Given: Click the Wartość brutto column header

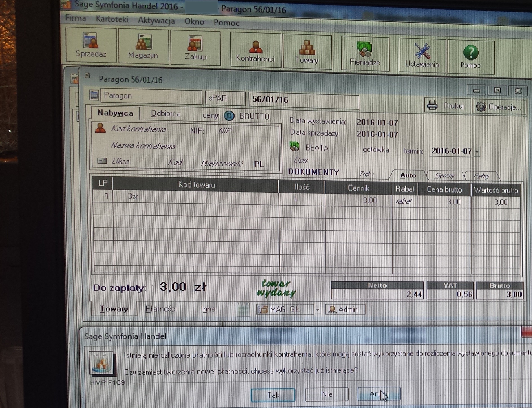Looking at the screenshot, I should point(495,190).
